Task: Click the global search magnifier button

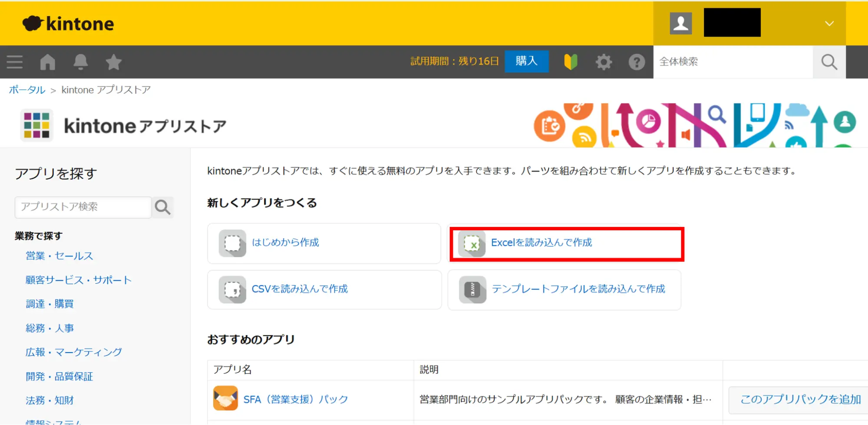Action: (x=829, y=62)
